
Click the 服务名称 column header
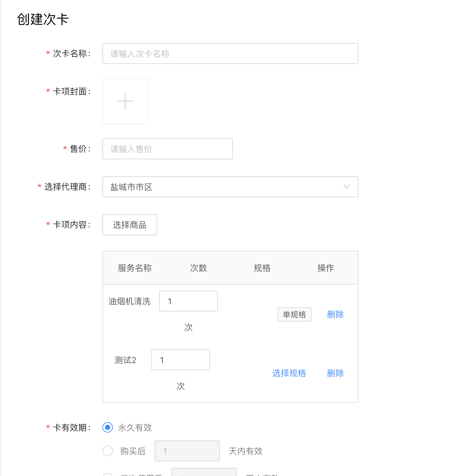(135, 268)
